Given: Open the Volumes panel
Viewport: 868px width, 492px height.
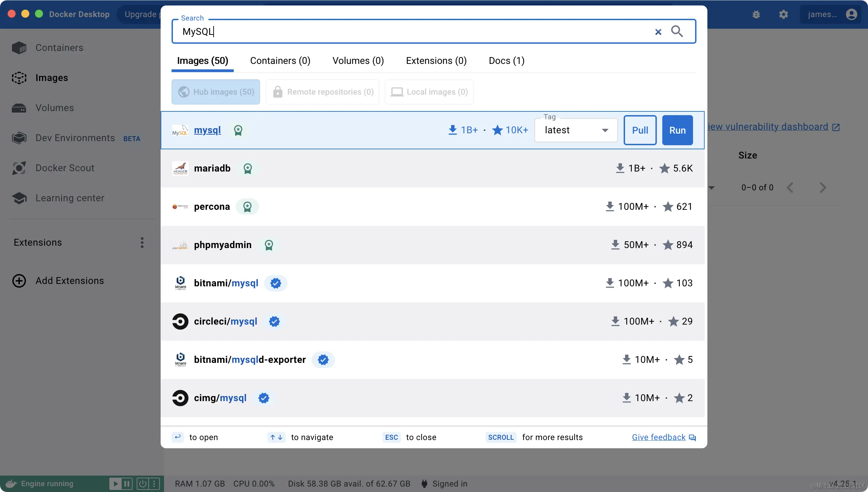Looking at the screenshot, I should pos(54,108).
